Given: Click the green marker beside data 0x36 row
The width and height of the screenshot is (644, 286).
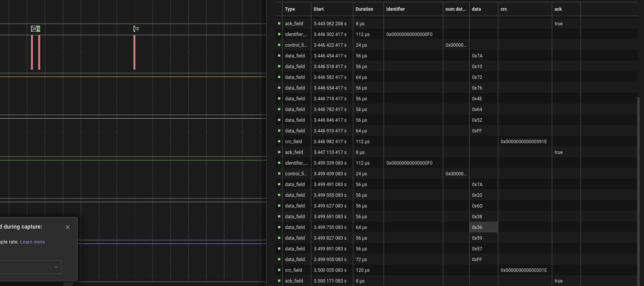Looking at the screenshot, I should (279, 227).
